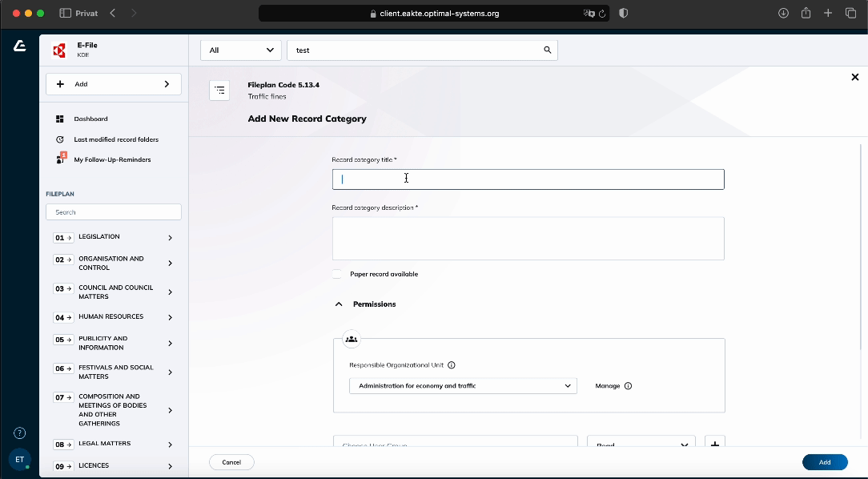Screen dimensions: 868x479
Task: Expand the 04 Human Resources fileplan entry
Action: click(170, 317)
